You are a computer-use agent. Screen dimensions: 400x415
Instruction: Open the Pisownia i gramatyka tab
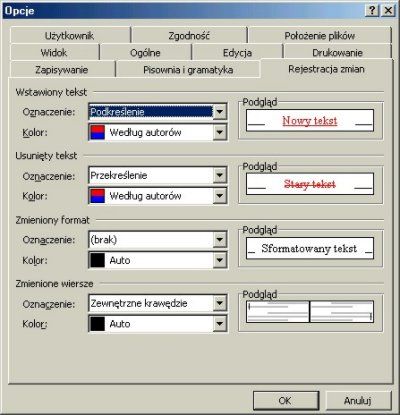(188, 70)
